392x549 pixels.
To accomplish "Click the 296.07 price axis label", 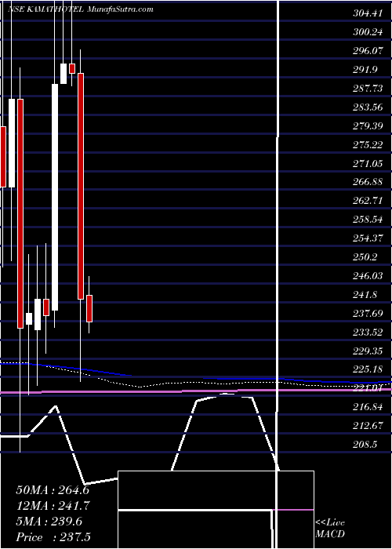I will tap(368, 51).
